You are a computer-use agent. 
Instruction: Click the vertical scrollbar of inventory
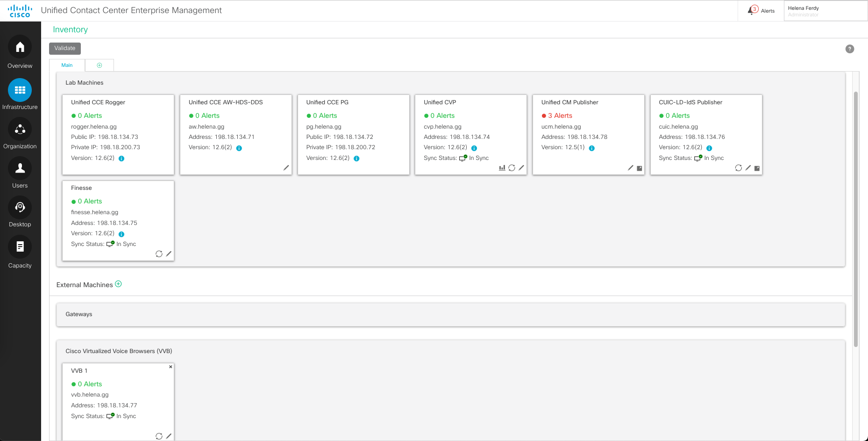(x=856, y=219)
